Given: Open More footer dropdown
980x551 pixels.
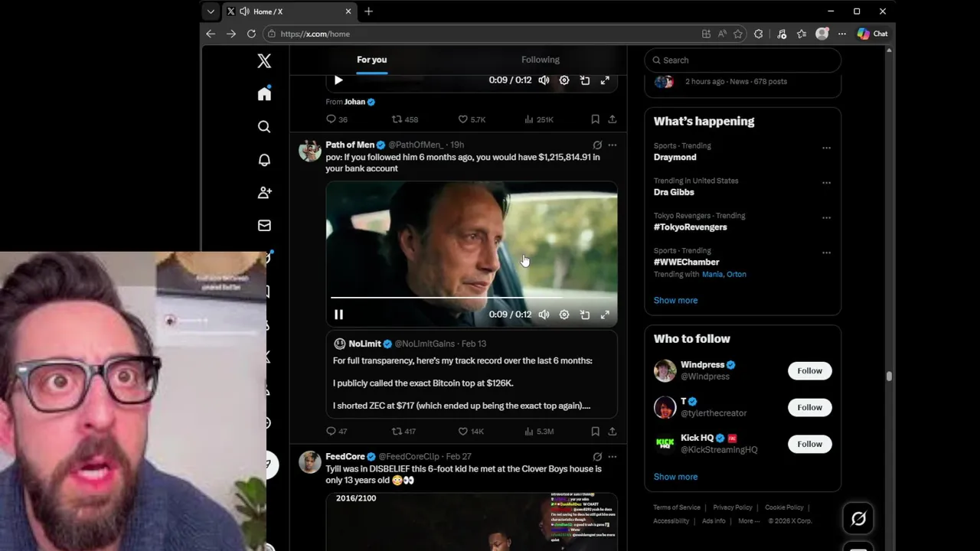Looking at the screenshot, I should tap(747, 521).
